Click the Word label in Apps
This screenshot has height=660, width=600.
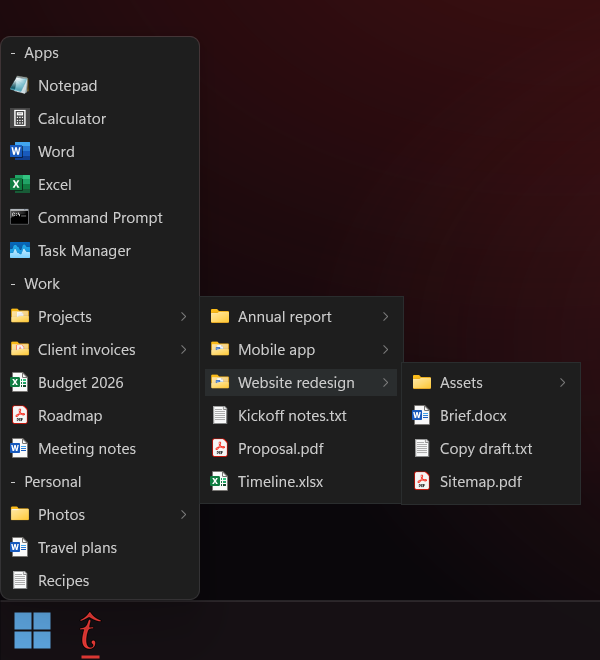[x=56, y=152]
